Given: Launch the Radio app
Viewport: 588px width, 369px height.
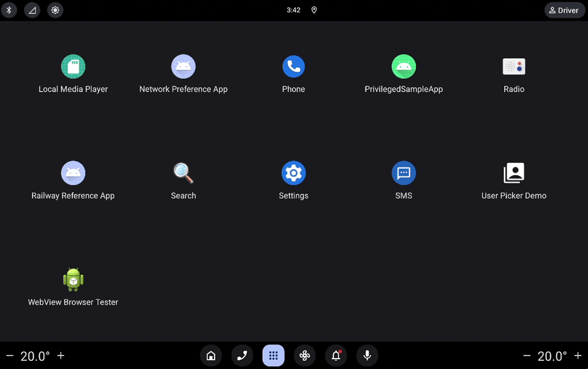Looking at the screenshot, I should pos(514,66).
